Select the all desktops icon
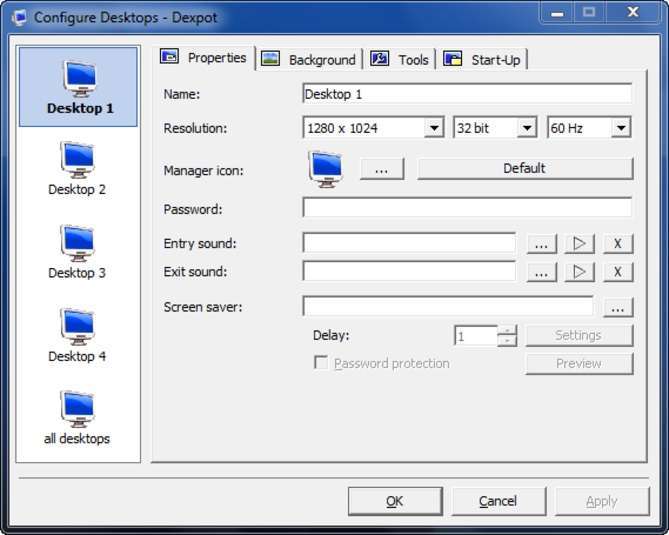 tap(77, 410)
